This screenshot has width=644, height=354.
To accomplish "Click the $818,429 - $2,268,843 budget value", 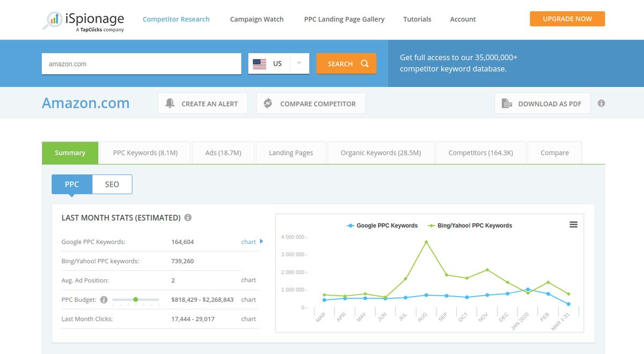I will [202, 299].
